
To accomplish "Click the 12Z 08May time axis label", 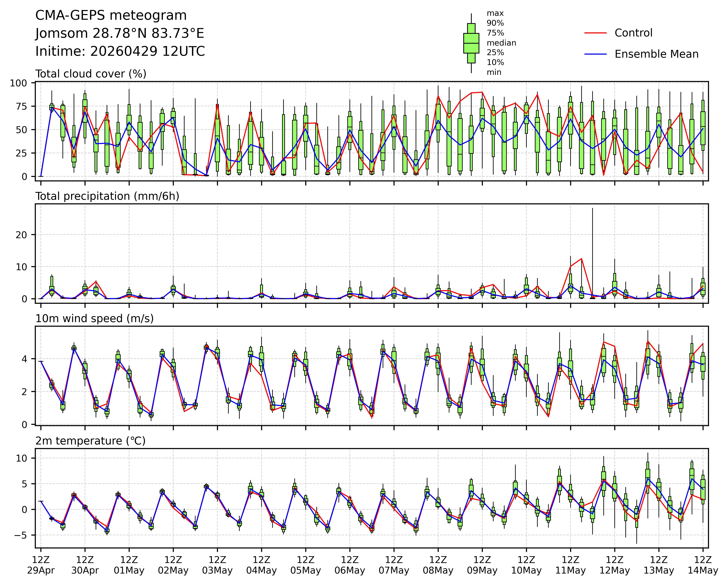I will click(438, 565).
